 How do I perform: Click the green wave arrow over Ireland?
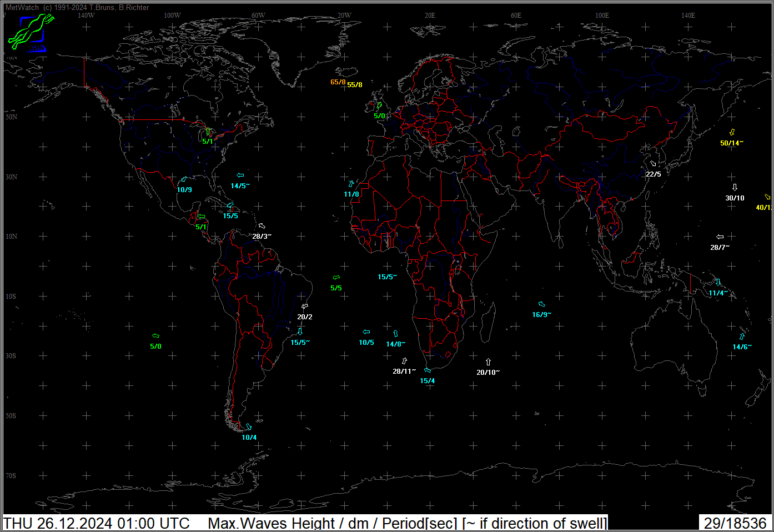[x=379, y=106]
